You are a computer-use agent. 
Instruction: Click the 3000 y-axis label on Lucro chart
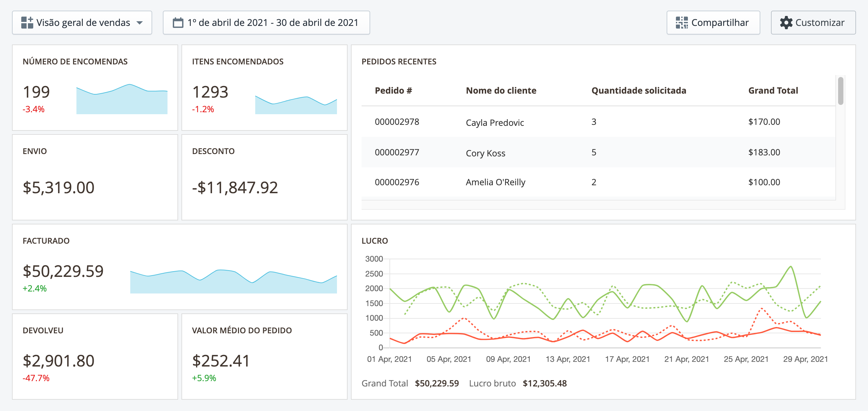click(x=374, y=259)
